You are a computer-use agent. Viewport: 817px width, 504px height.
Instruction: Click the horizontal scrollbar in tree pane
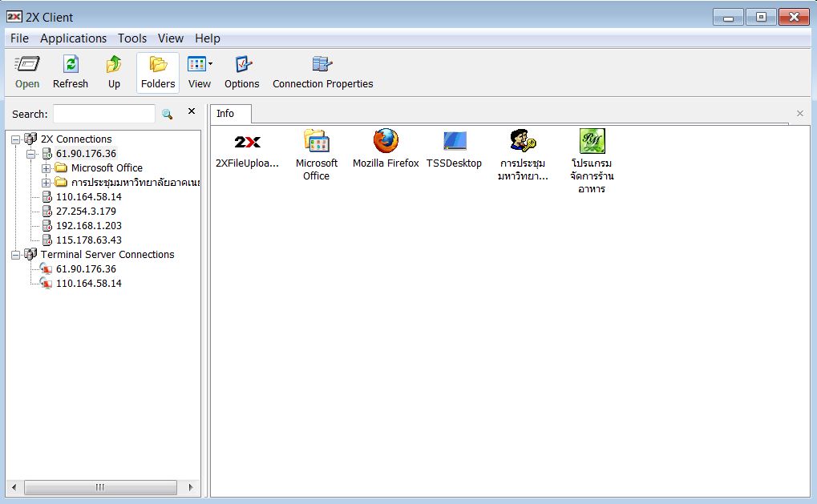(x=100, y=487)
